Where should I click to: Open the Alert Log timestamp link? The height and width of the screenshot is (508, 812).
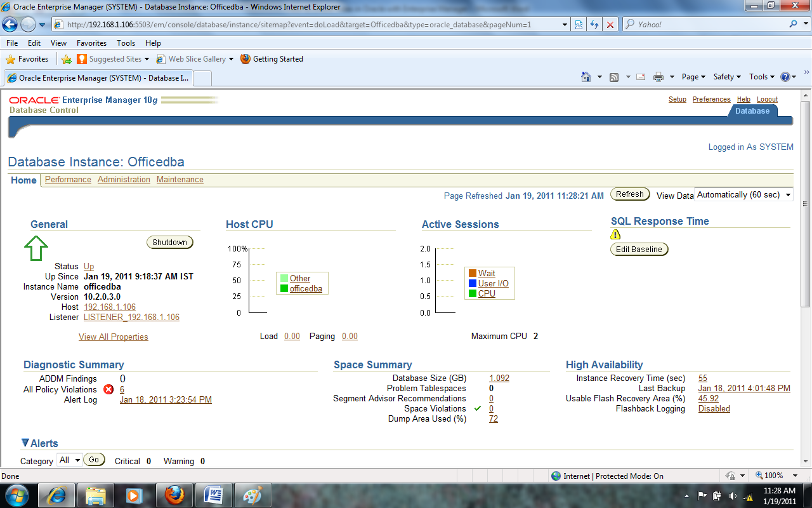click(x=166, y=400)
